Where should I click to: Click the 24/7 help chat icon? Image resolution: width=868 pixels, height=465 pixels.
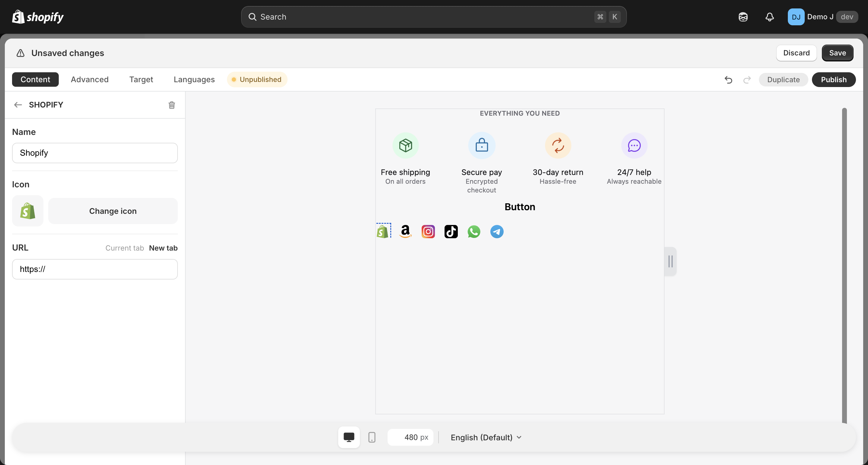(634, 145)
